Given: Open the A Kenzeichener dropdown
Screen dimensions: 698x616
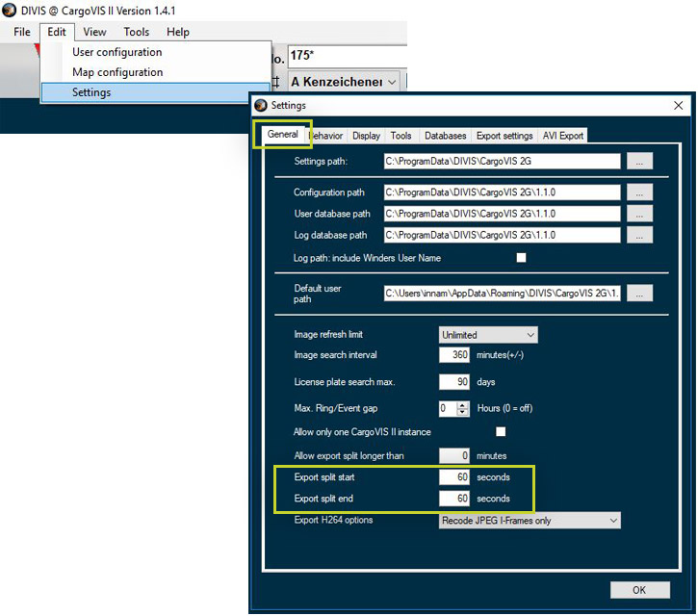Looking at the screenshot, I should (x=344, y=82).
